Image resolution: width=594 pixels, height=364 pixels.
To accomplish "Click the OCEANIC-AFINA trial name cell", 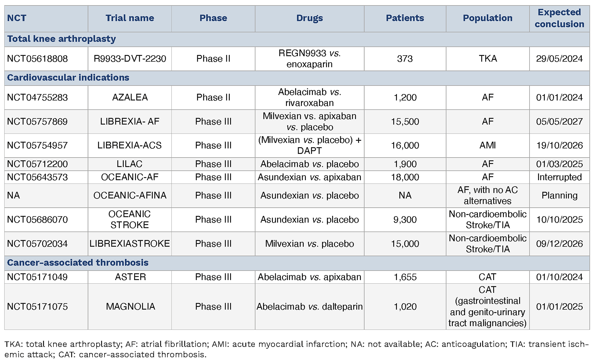I will pos(130,195).
